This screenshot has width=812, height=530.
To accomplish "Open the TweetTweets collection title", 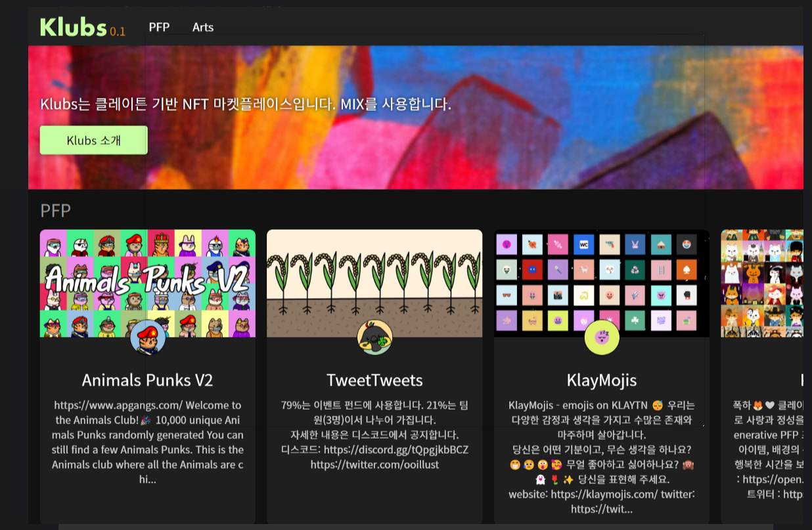I will 374,380.
